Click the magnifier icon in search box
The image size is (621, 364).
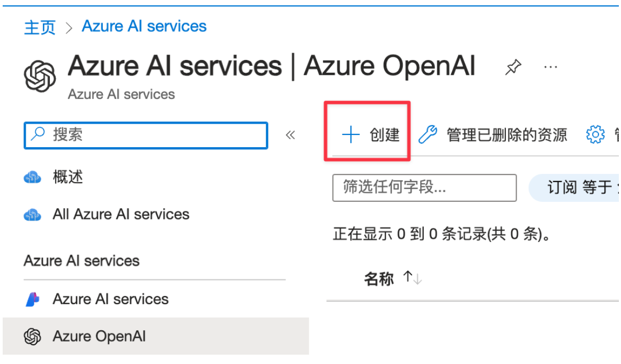pos(38,134)
